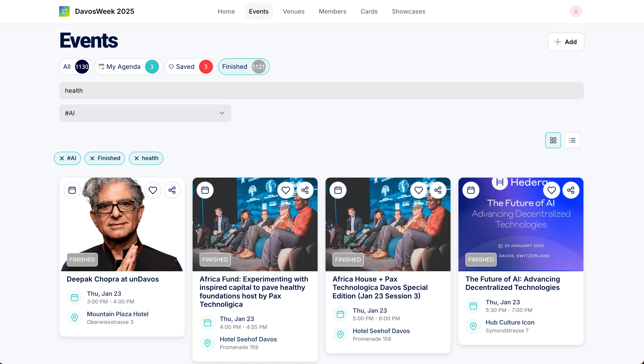The height and width of the screenshot is (364, 644).
Task: Add Africa Fund event to agenda calendar icon
Action: click(205, 190)
